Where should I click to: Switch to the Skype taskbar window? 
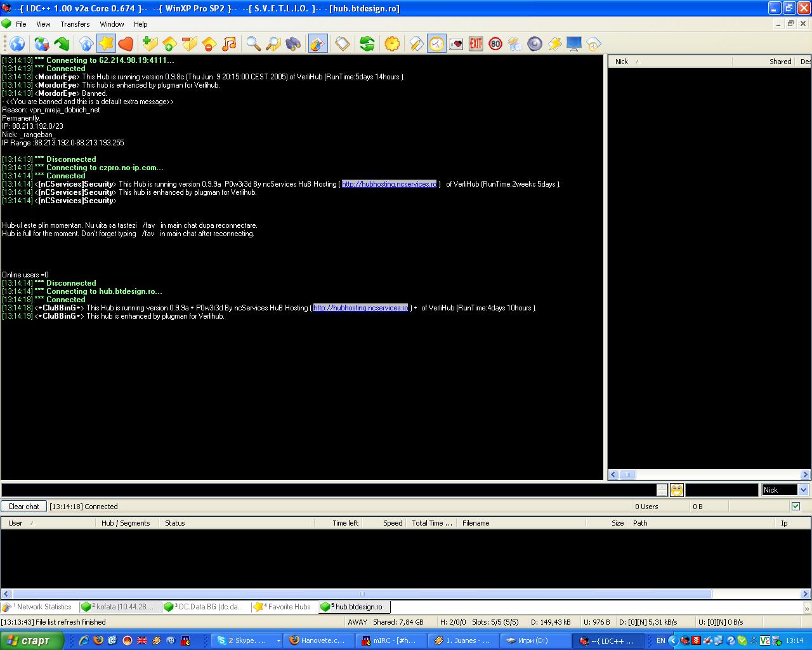coord(247,640)
